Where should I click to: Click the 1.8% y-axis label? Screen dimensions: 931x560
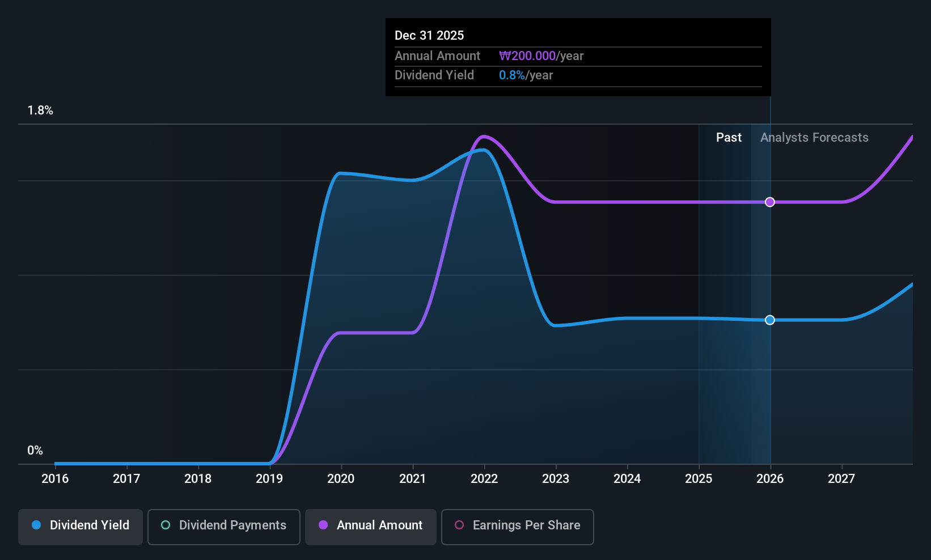pyautogui.click(x=40, y=111)
